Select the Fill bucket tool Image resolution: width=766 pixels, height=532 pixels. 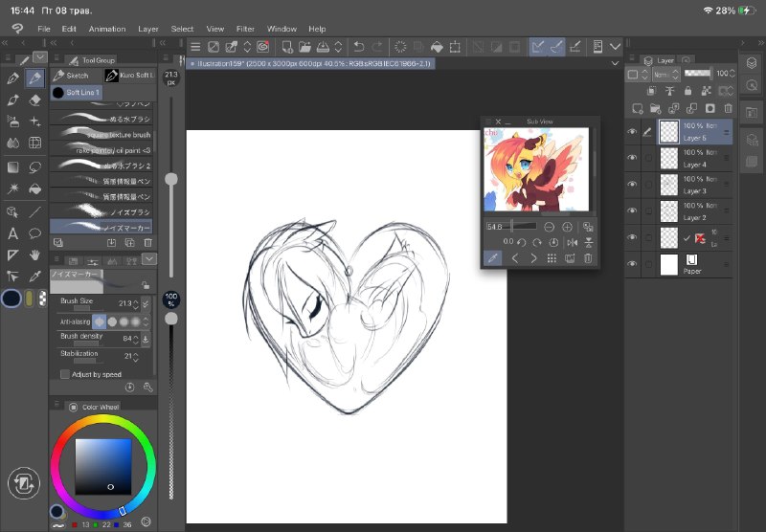click(x=34, y=188)
